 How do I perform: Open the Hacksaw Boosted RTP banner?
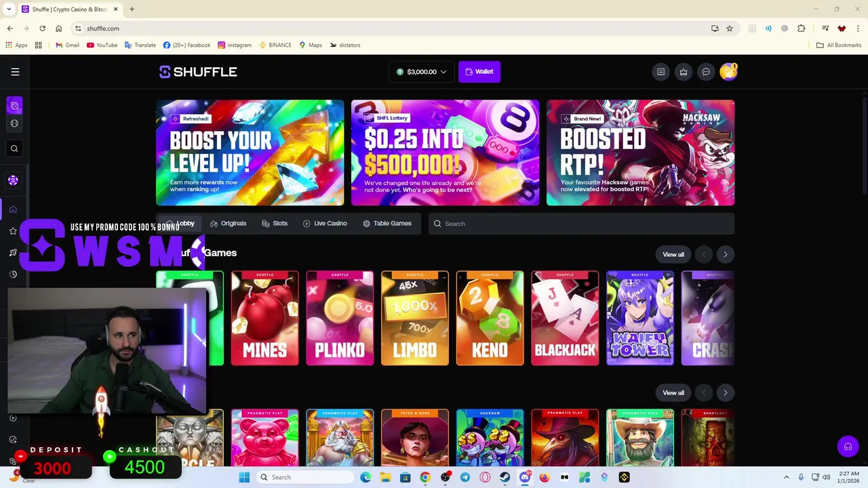(x=641, y=152)
